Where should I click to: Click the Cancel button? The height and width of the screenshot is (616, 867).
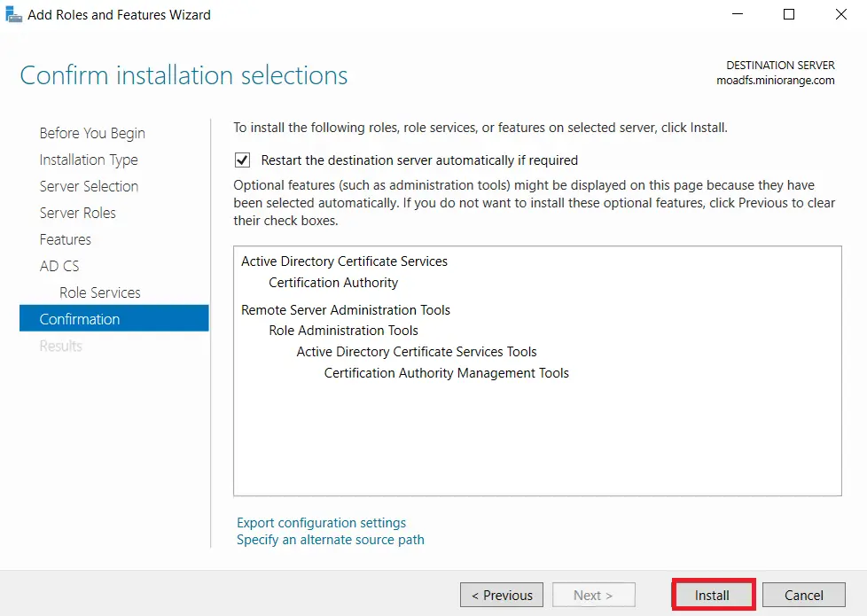click(803, 595)
